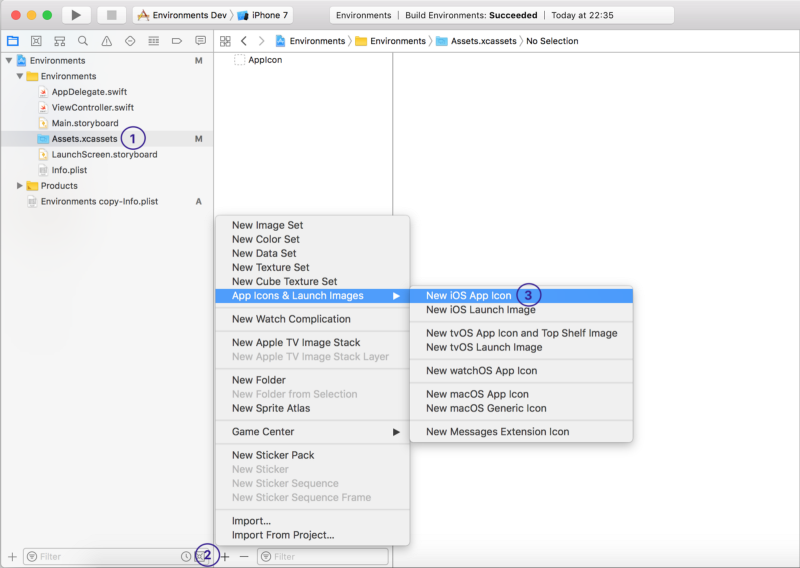Click Environments project in jump bar

pyautogui.click(x=310, y=41)
